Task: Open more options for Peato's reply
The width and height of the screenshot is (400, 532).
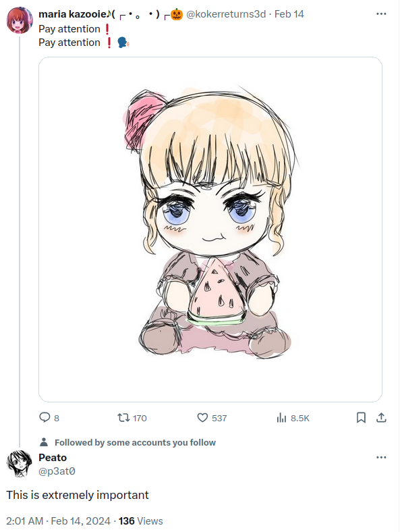Action: [381, 457]
